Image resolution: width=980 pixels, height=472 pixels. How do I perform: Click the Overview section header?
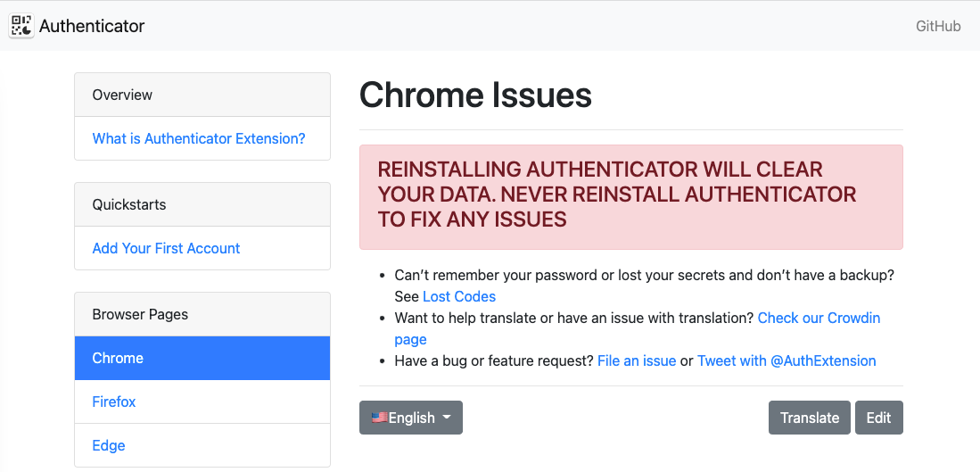point(202,95)
